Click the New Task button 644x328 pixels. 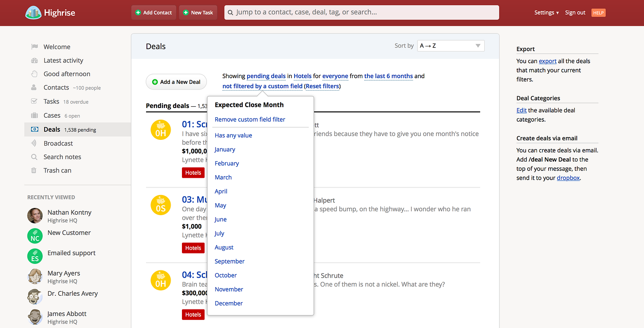tap(198, 12)
